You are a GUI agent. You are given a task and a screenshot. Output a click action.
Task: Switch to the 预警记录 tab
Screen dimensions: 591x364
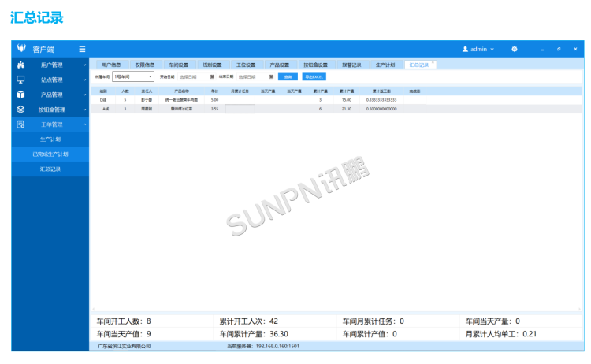coord(351,65)
